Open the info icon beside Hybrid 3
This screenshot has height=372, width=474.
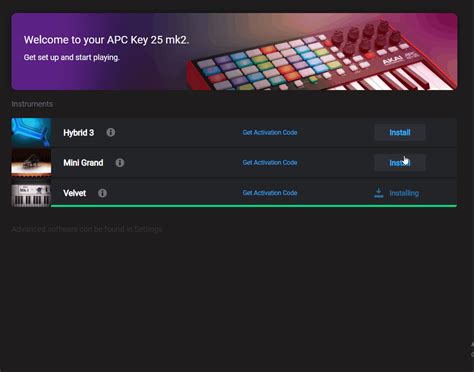point(111,132)
